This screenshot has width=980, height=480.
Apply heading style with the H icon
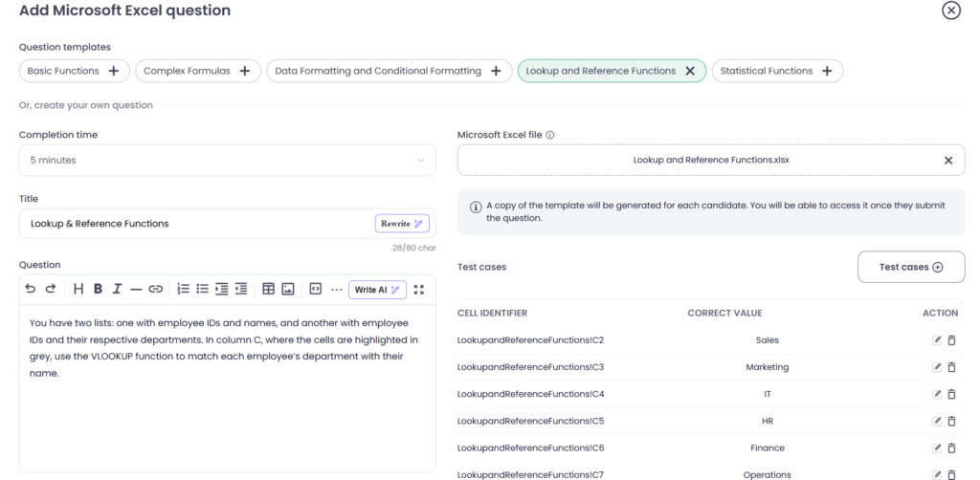click(78, 289)
